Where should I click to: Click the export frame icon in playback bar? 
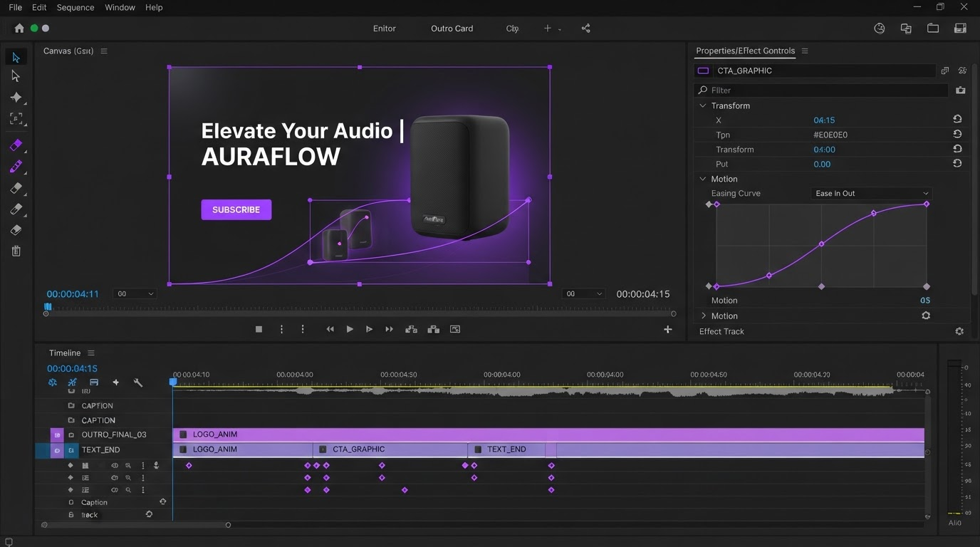[455, 329]
